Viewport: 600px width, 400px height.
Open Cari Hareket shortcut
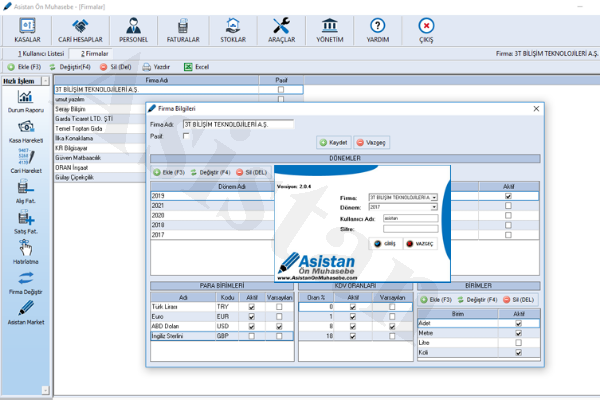(x=26, y=162)
